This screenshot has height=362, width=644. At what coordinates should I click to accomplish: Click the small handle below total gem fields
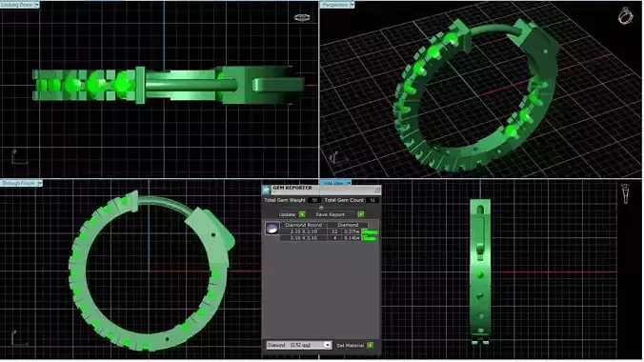coord(321,208)
